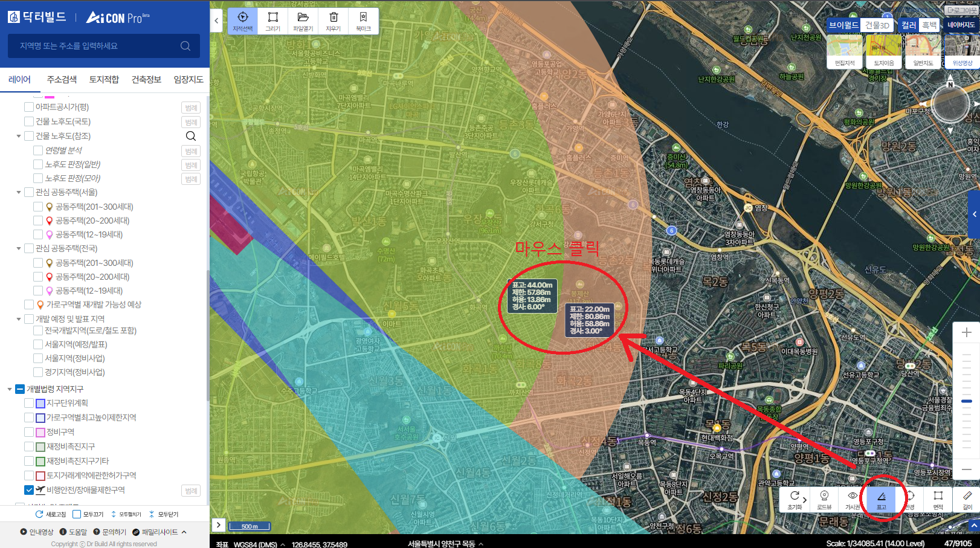Open the 로드뷰 street view tool

(824, 500)
